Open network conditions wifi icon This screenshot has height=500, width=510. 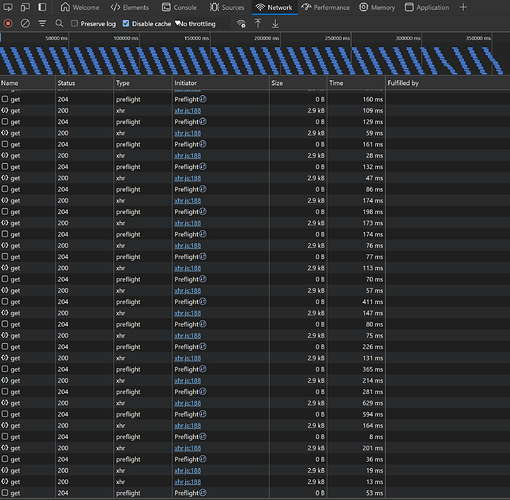241,24
